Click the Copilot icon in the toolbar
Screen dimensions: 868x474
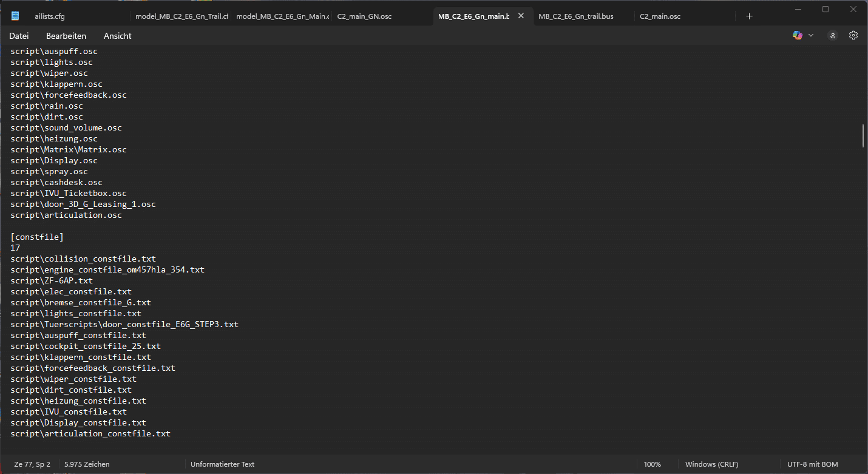pos(798,36)
